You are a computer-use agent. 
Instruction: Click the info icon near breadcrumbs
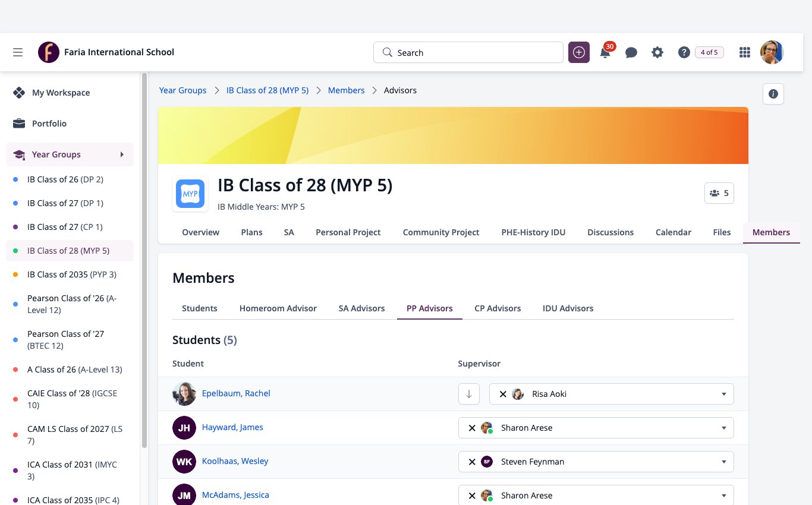pos(773,94)
